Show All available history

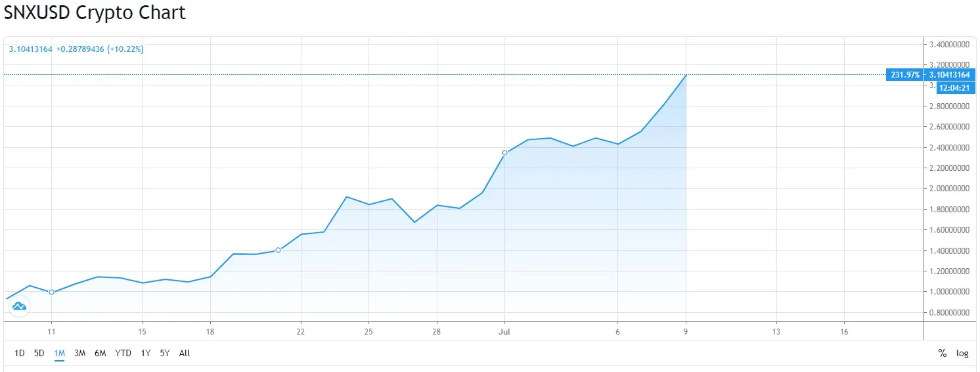tap(185, 354)
